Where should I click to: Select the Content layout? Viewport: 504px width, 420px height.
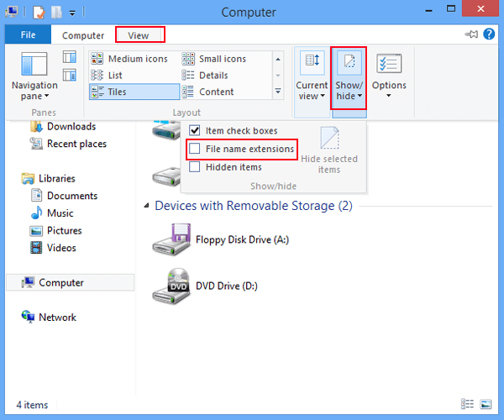207,92
